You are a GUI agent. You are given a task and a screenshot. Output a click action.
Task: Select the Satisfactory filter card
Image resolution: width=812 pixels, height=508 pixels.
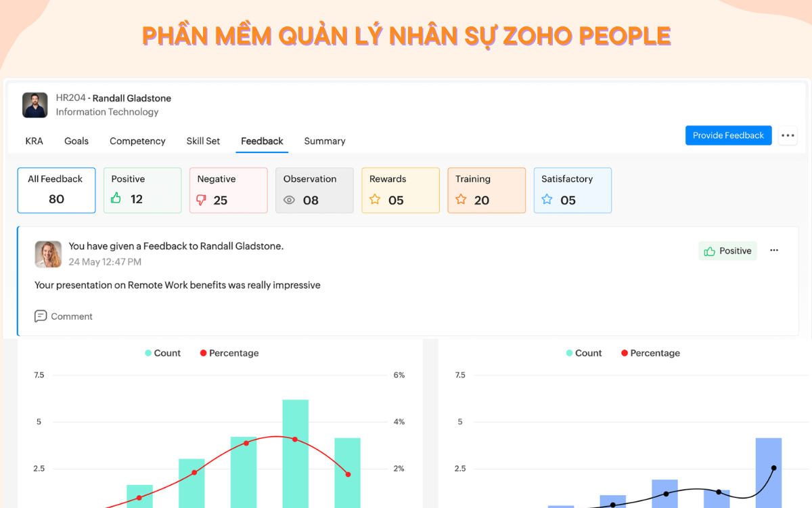572,190
